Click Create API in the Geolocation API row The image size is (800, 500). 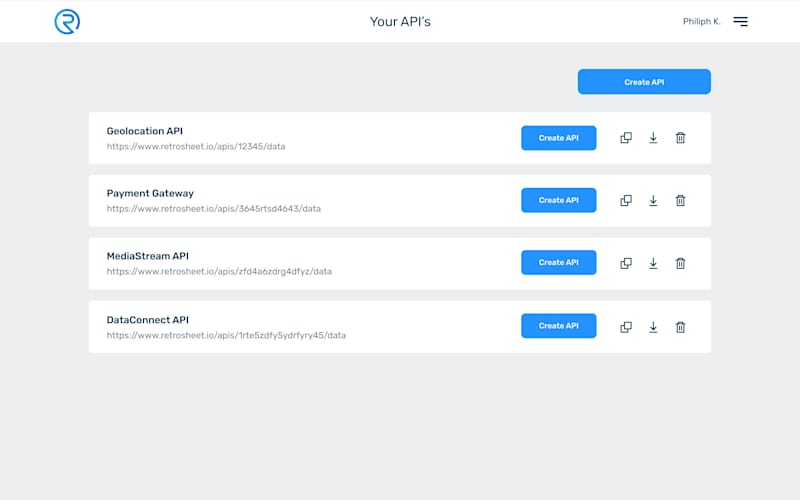tap(559, 138)
